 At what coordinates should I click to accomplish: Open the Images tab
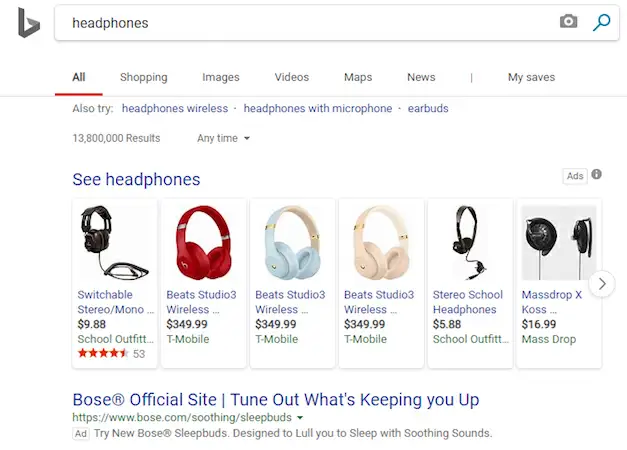[x=221, y=77]
